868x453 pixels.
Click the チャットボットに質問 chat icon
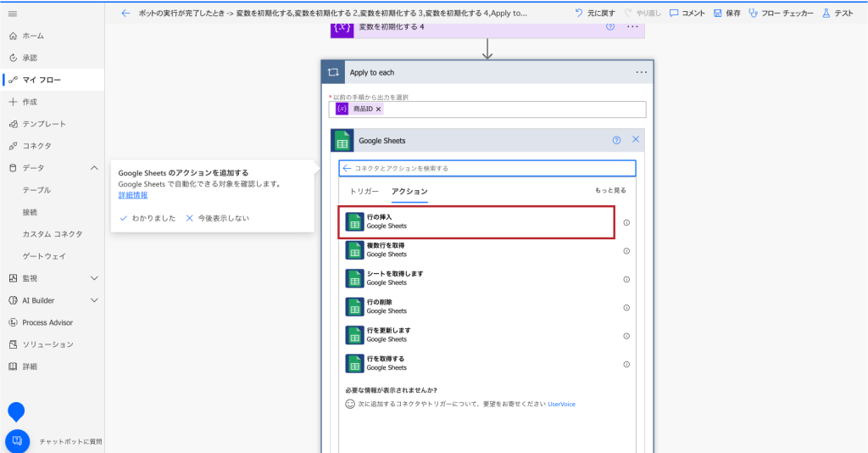tap(17, 441)
